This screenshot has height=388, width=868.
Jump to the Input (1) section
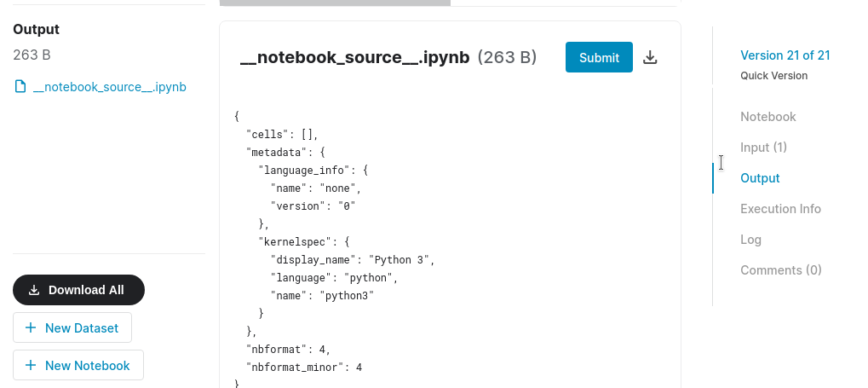[763, 148]
